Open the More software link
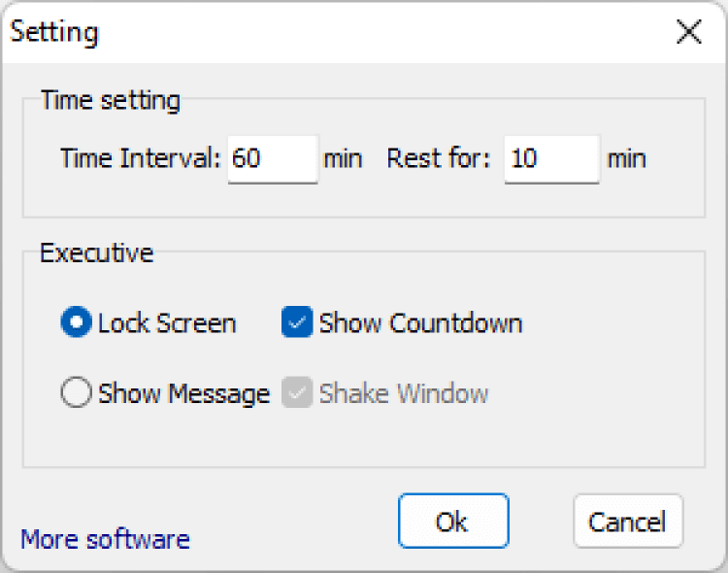 [x=105, y=539]
